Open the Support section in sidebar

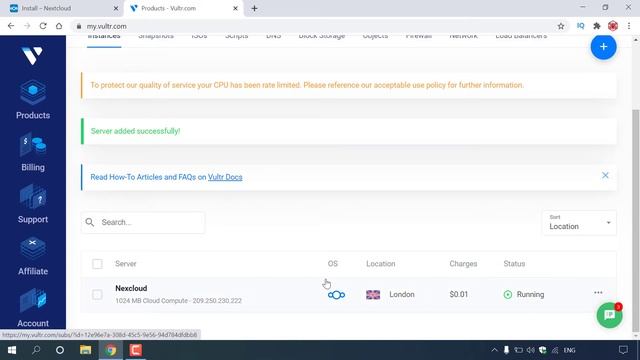tap(33, 204)
